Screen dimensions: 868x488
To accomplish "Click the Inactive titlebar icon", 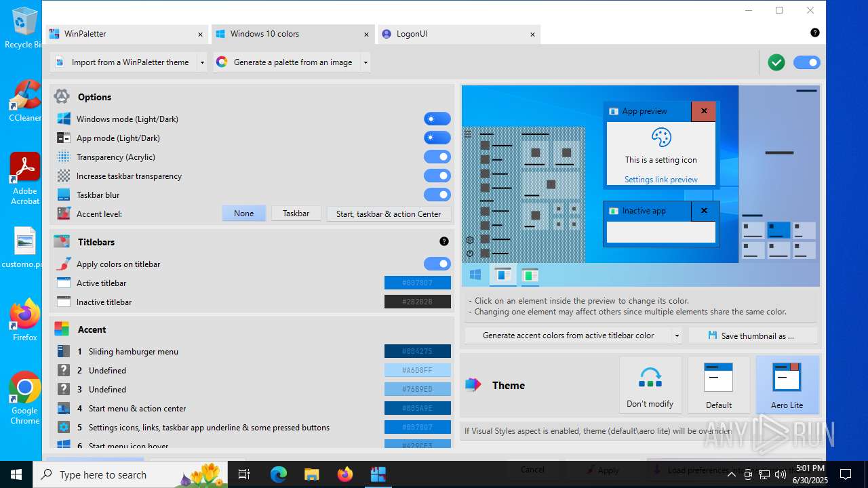I will (64, 302).
